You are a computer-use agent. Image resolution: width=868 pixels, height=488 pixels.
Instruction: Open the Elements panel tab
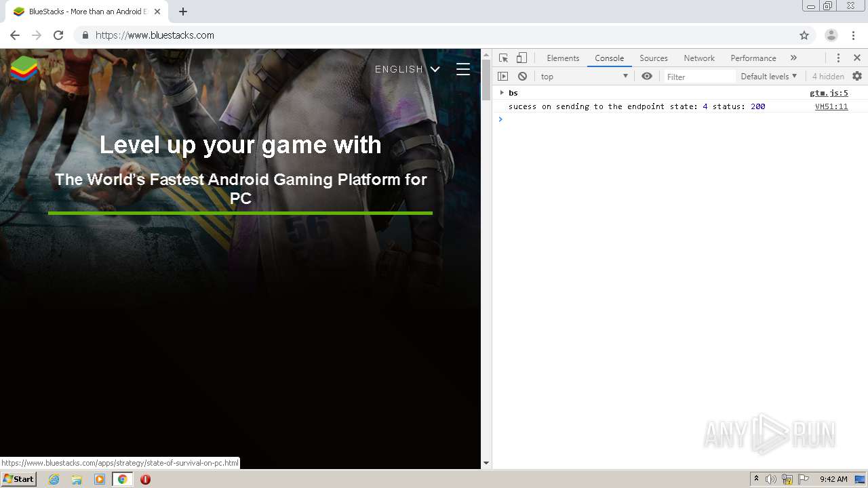click(563, 58)
